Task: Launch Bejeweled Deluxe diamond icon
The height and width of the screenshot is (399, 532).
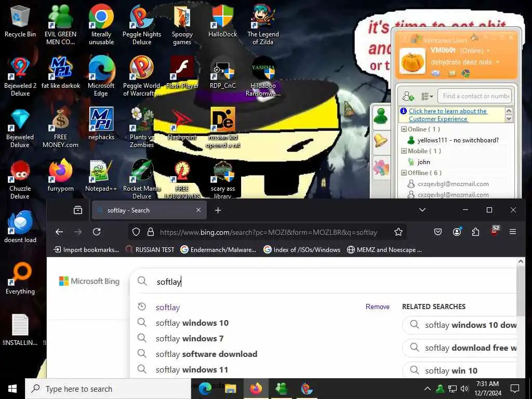Action: pos(20,128)
